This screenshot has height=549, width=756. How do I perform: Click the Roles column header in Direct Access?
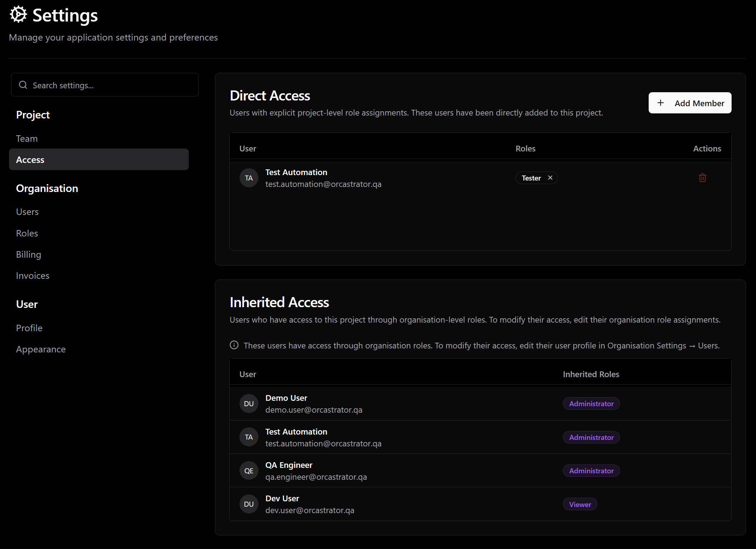click(525, 149)
